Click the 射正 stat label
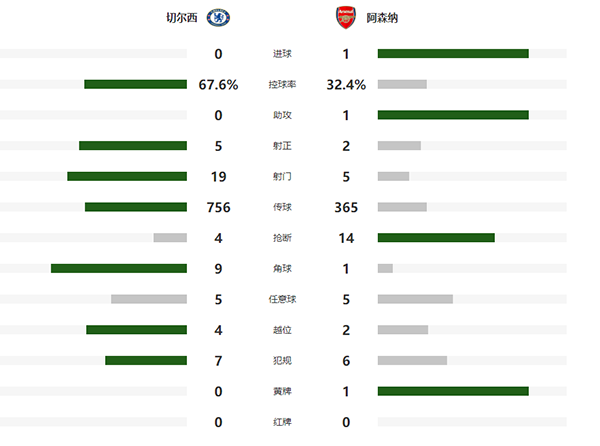600x446 pixels. click(x=283, y=146)
